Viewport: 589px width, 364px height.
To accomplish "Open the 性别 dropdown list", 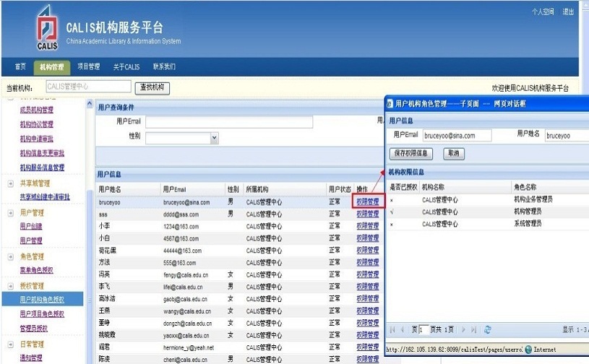I will tap(214, 137).
